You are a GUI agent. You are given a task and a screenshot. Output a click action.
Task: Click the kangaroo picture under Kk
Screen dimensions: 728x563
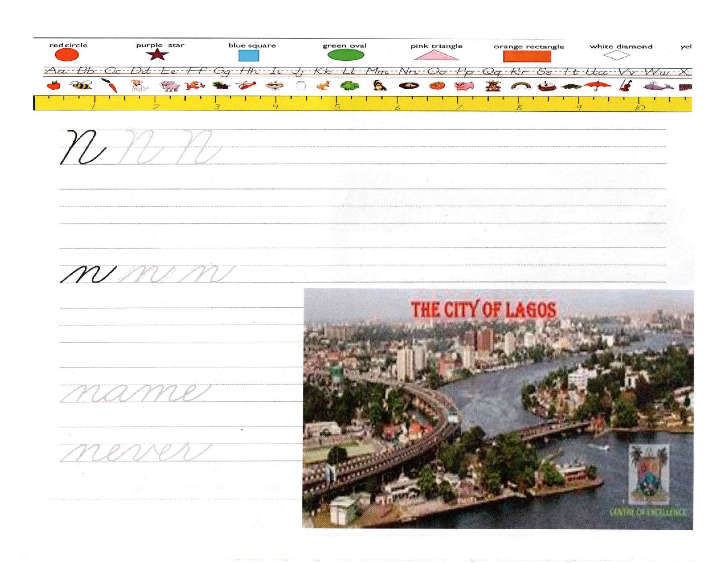coord(324,86)
